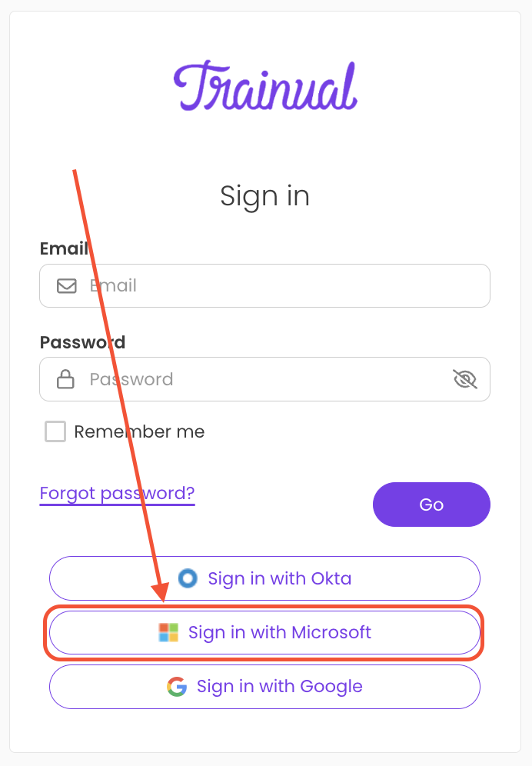Click the Remember me label text
This screenshot has height=766, width=532.
(138, 431)
